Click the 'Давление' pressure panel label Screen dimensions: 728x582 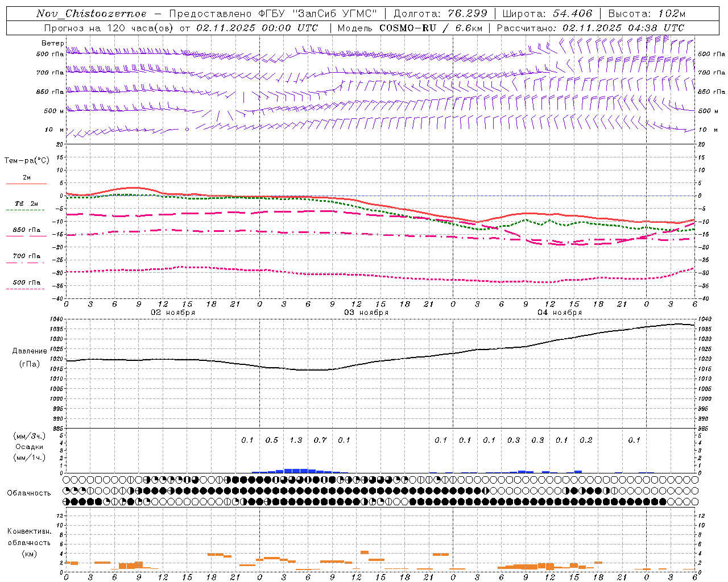[30, 351]
